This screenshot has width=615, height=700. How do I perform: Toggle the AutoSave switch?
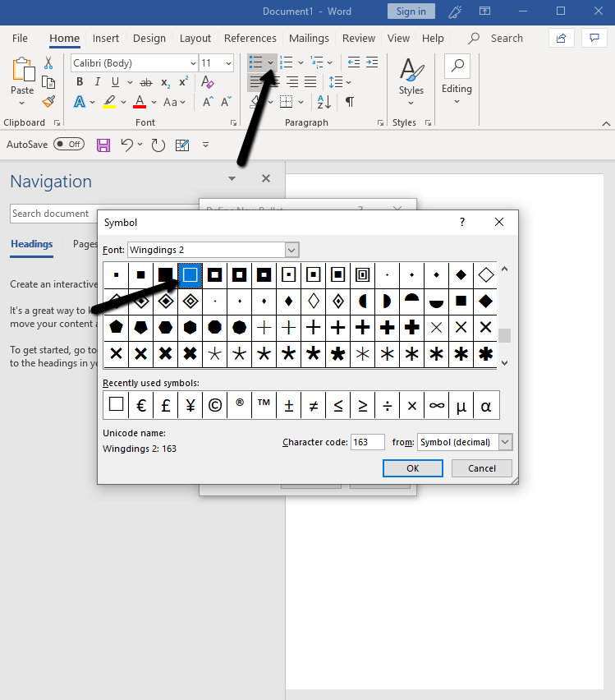click(69, 145)
